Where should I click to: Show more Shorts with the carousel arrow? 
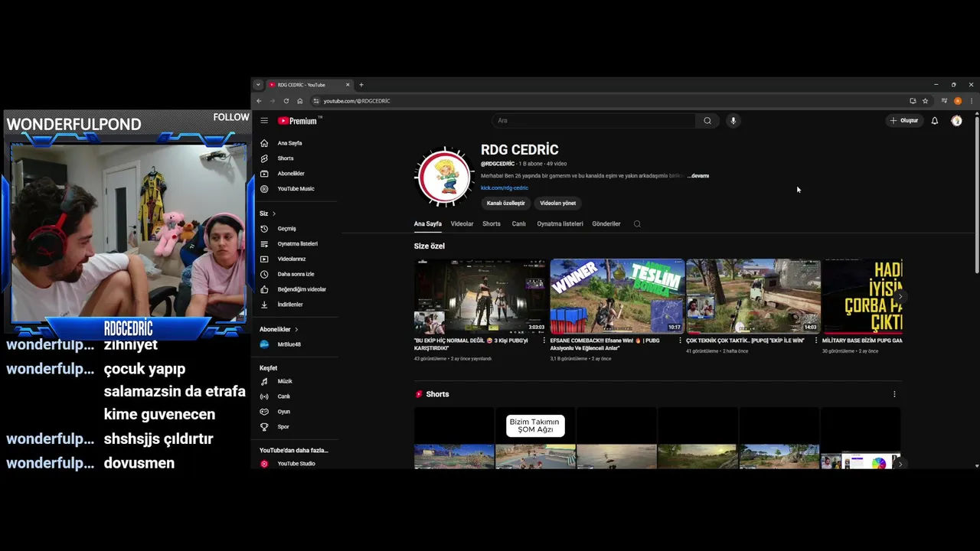coord(900,464)
